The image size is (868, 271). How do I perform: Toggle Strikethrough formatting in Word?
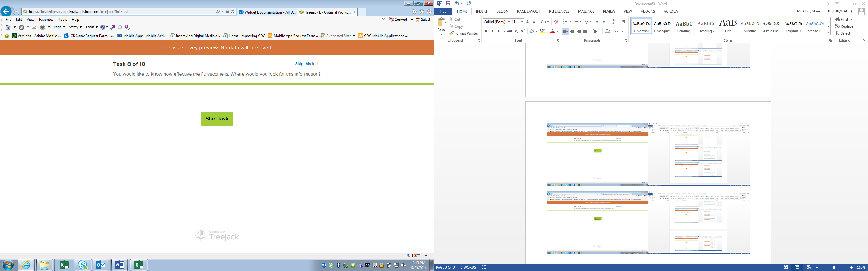(x=509, y=31)
